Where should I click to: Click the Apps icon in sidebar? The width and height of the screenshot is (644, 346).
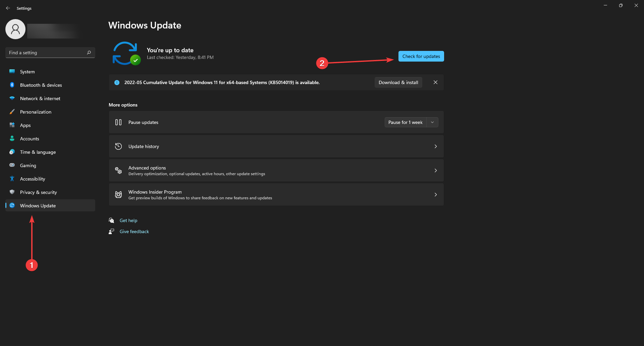tap(12, 125)
